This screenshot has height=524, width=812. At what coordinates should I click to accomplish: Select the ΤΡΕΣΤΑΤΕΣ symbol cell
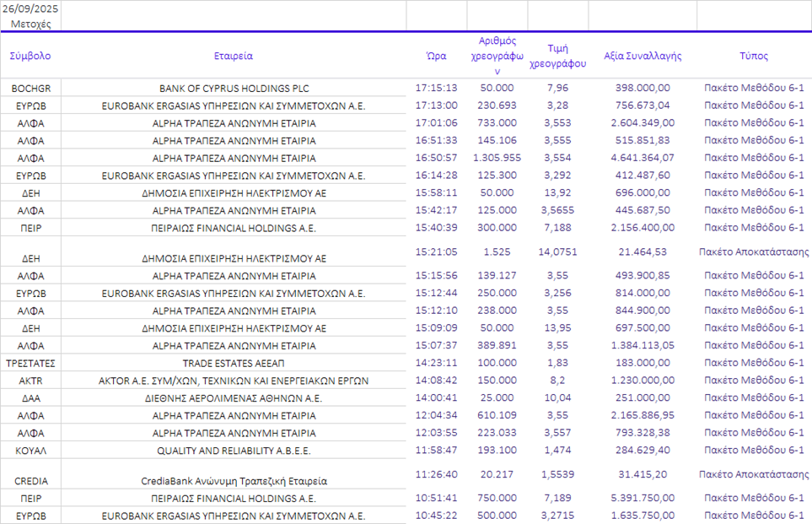[x=30, y=363]
